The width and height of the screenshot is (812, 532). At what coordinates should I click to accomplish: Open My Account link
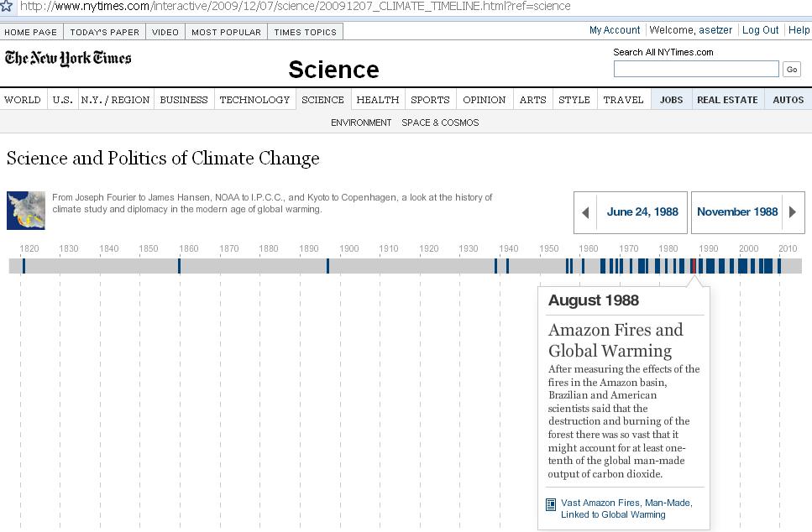click(615, 30)
